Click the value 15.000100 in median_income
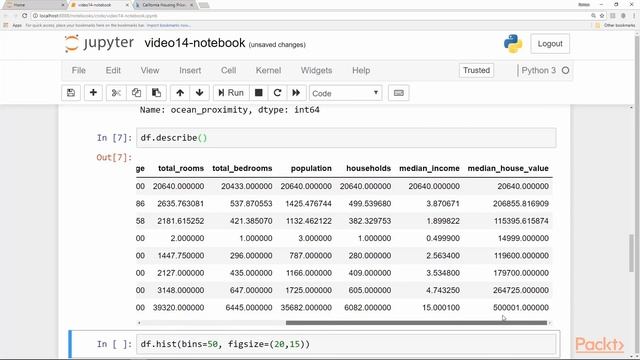 [x=441, y=308]
